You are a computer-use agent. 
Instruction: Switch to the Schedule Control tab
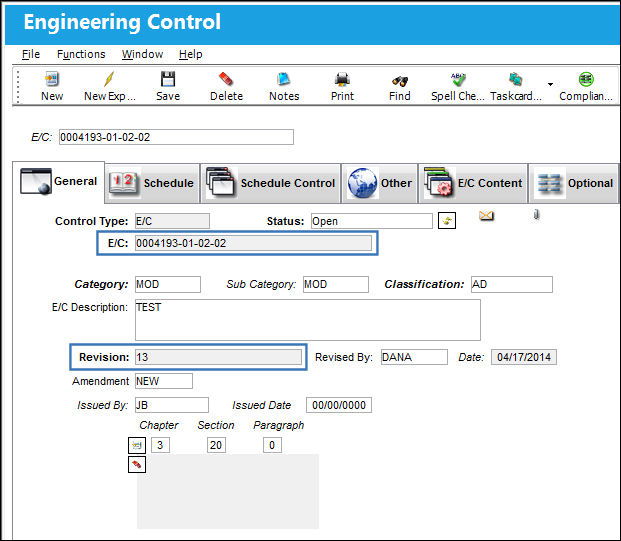point(270,183)
